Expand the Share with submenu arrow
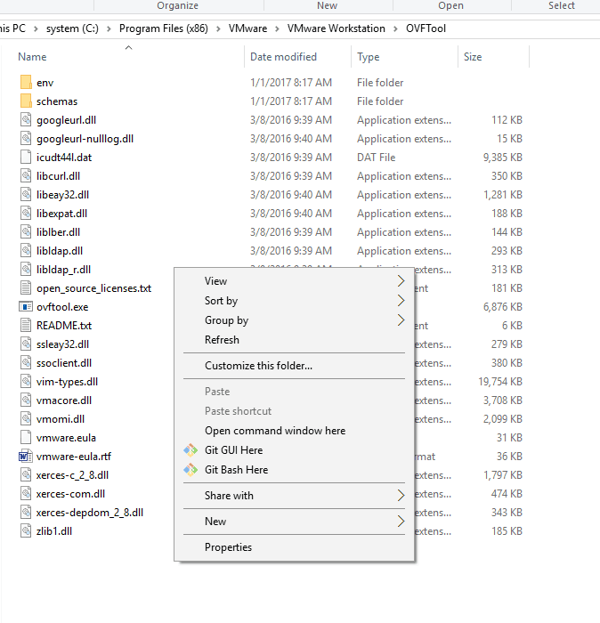Viewport: 600px width, 623px height. tap(401, 495)
